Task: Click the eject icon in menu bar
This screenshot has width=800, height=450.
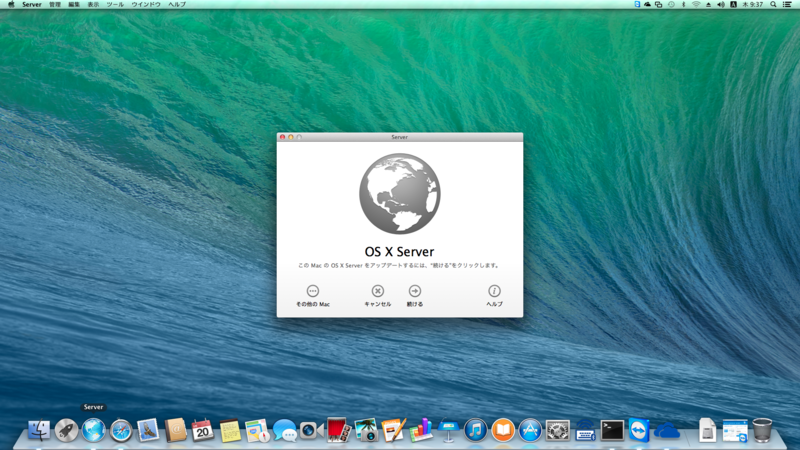Action: click(x=708, y=4)
